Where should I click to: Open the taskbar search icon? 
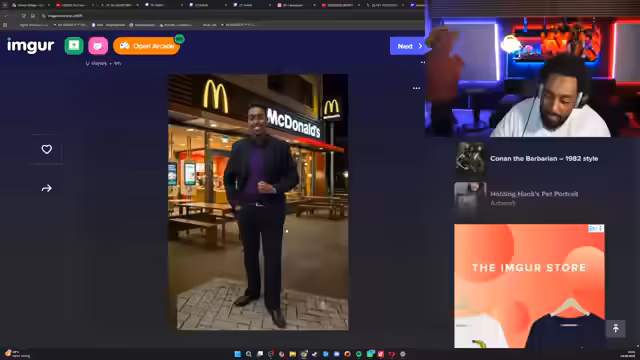(249, 354)
